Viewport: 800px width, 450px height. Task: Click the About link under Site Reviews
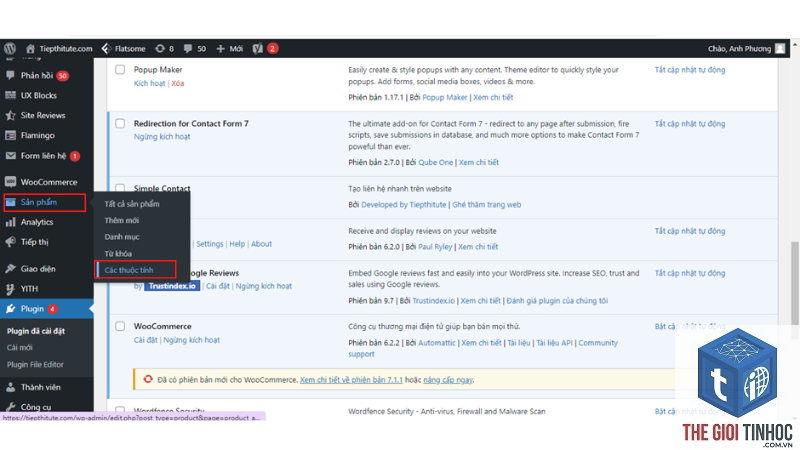point(261,244)
